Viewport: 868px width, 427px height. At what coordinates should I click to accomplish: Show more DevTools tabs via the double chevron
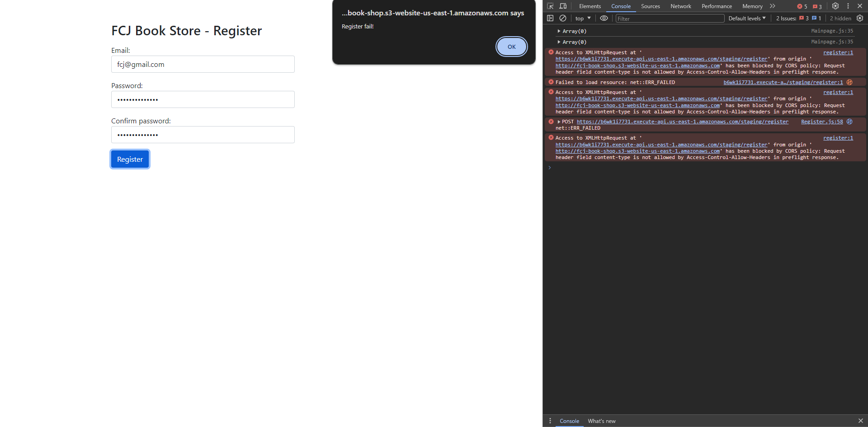773,6
